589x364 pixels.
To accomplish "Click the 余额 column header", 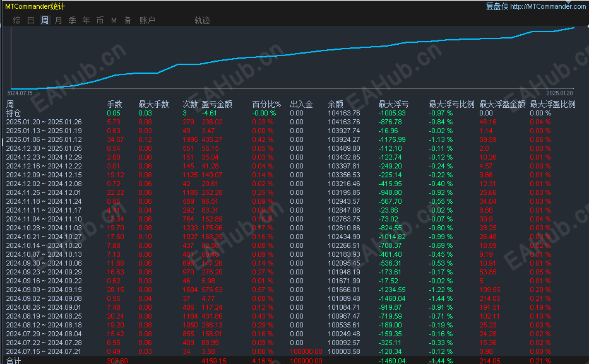I will point(335,104).
